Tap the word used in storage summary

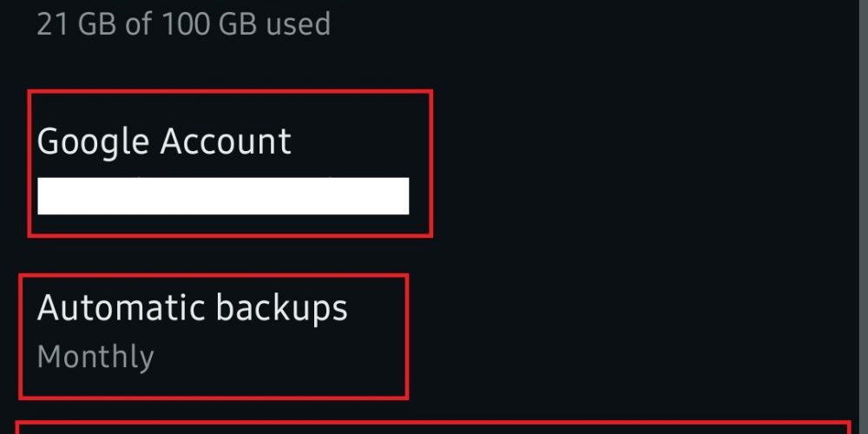point(297,23)
